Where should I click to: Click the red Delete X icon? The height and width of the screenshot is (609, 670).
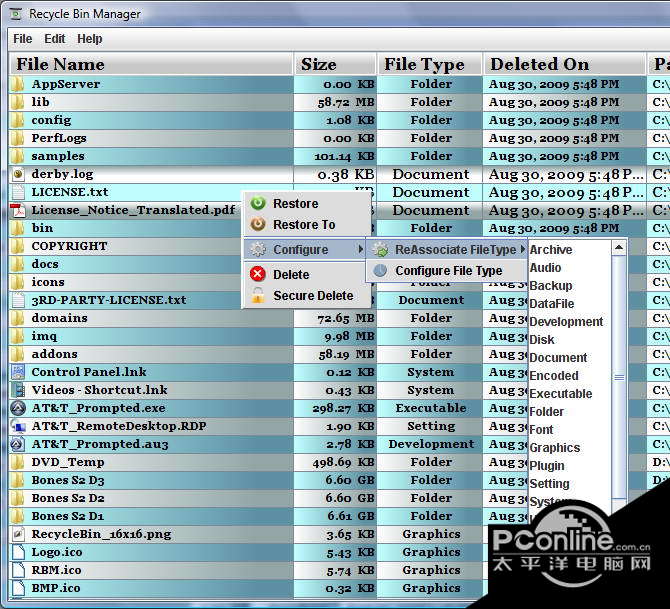(x=258, y=274)
